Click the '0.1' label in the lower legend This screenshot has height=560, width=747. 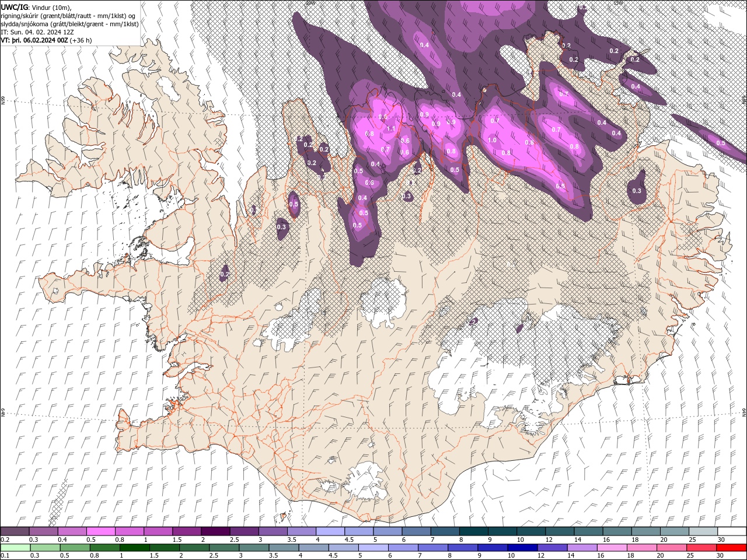(x=5, y=555)
